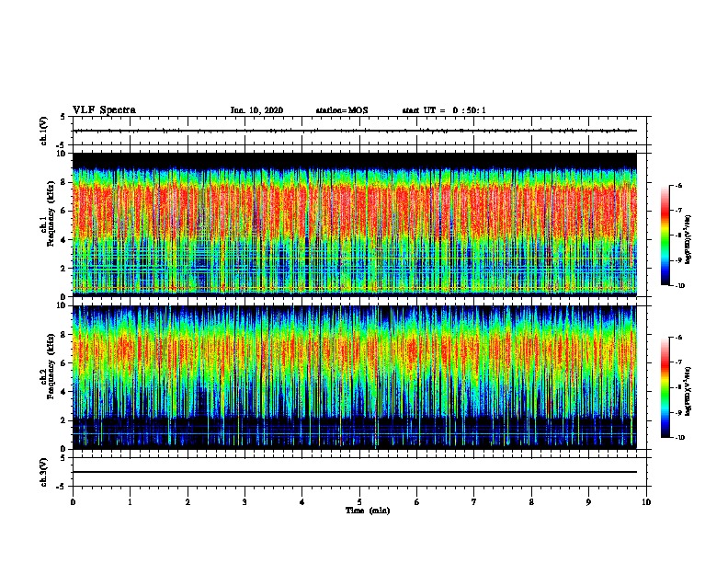
Task: Select the "start UT = 0 :50: 1" text
Action: coord(444,110)
